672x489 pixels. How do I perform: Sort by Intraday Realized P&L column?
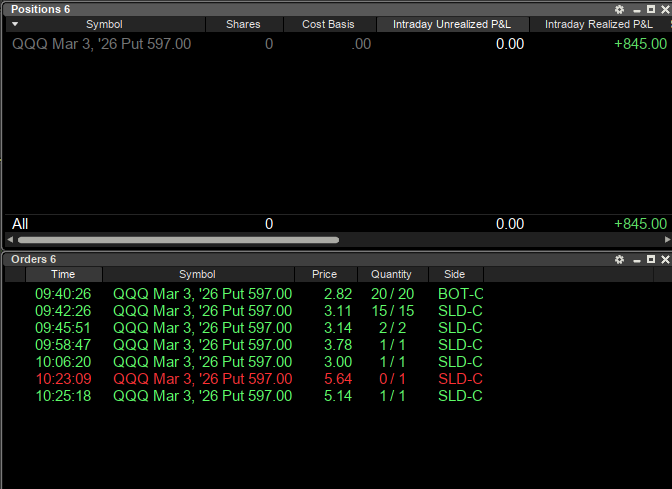(x=599, y=24)
